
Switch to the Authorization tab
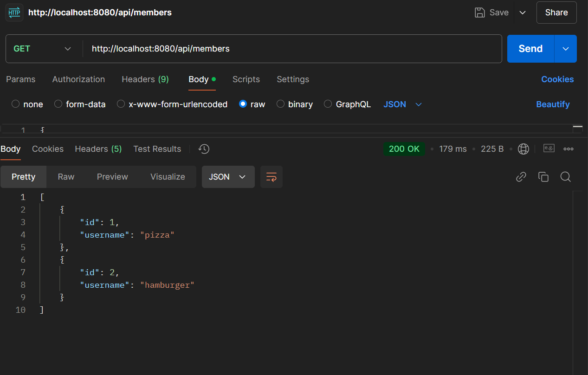[x=78, y=79]
